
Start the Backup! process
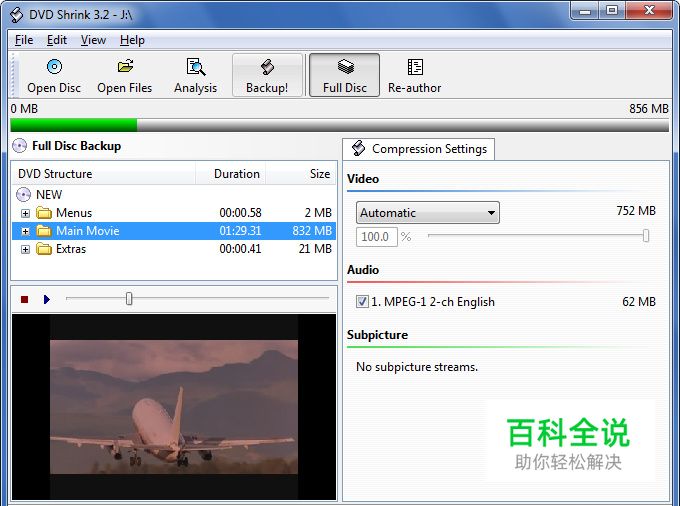(267, 75)
